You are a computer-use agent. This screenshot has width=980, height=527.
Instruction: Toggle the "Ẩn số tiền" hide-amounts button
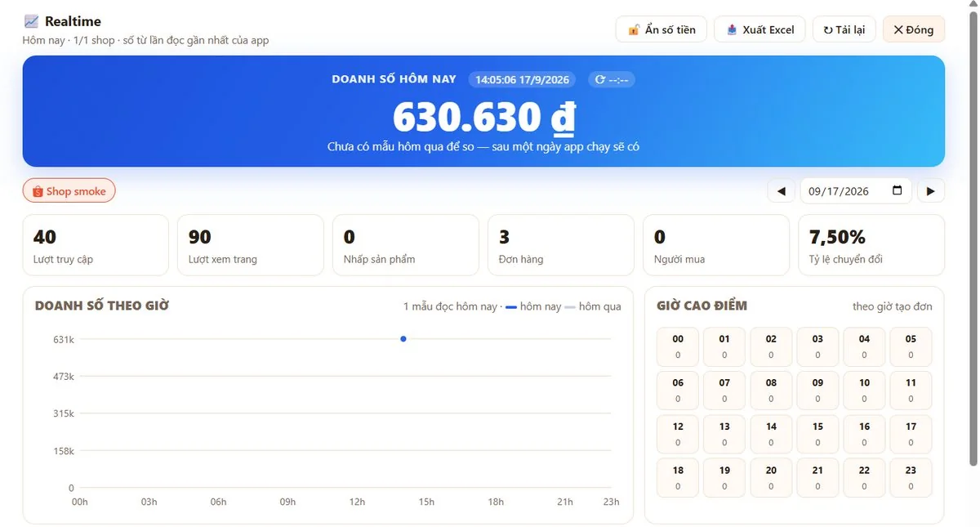(661, 29)
